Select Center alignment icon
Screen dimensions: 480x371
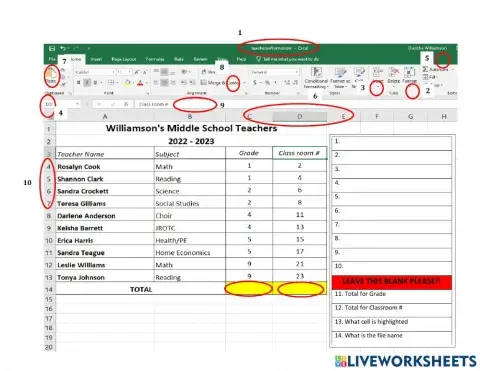[x=164, y=83]
